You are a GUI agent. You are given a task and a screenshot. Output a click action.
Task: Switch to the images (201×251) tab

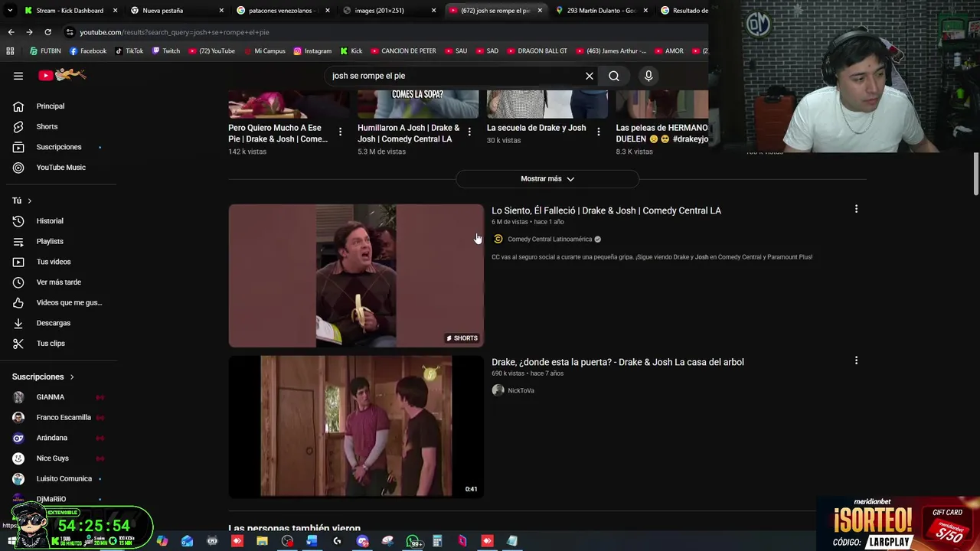(387, 11)
